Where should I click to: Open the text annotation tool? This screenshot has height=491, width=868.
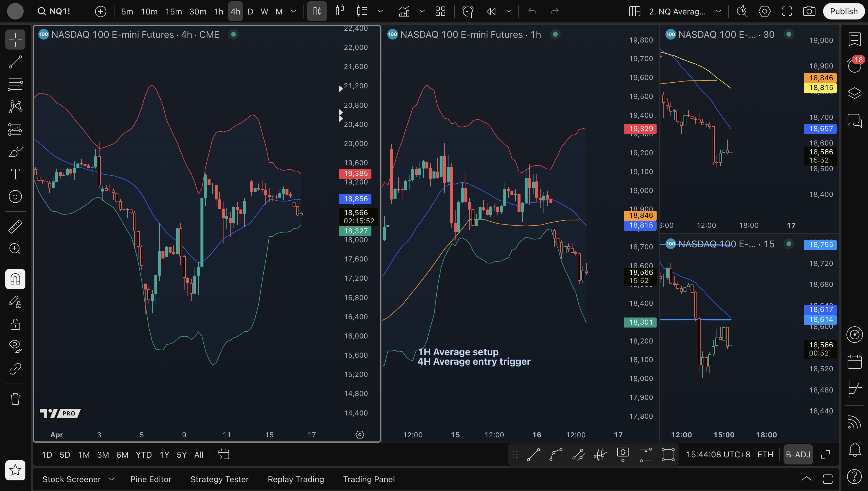[15, 174]
